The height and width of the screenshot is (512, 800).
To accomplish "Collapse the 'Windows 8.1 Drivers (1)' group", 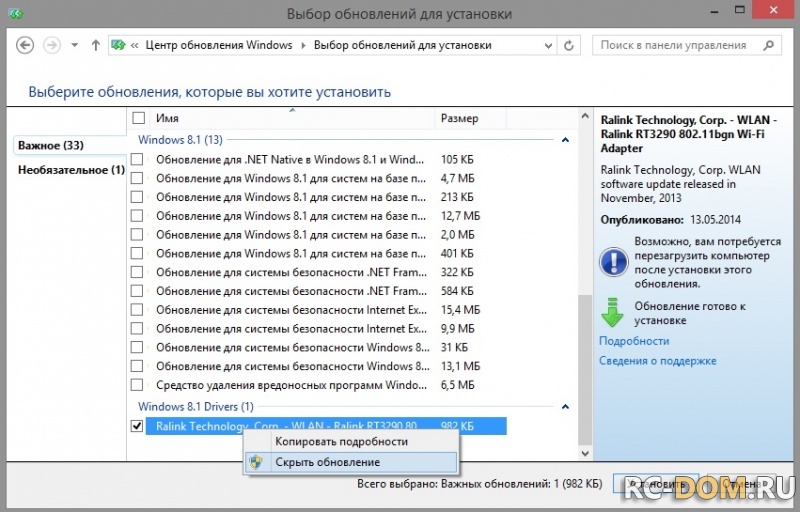I will [x=565, y=407].
